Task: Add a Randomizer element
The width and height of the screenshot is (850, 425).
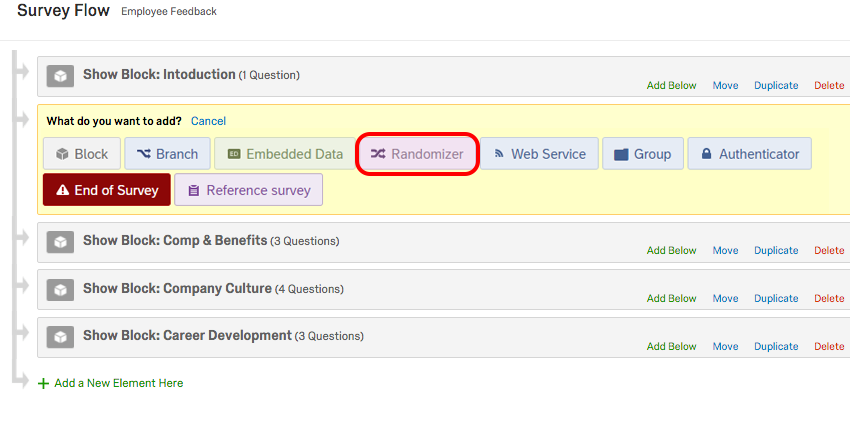Action: coord(417,154)
